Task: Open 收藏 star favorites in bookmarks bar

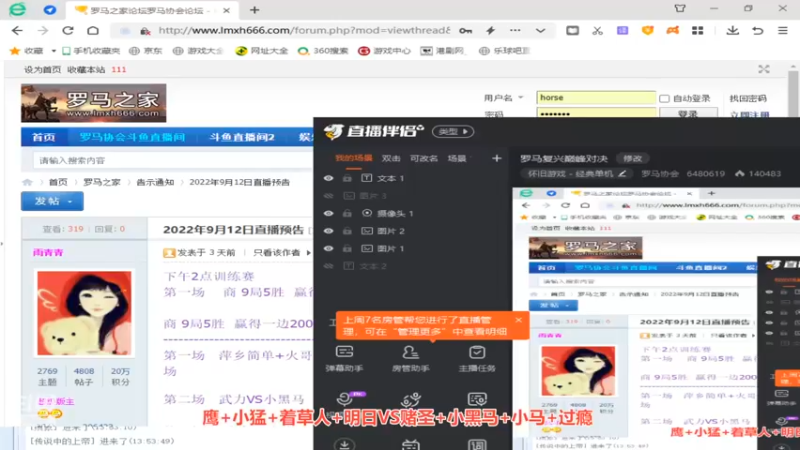Action: (x=28, y=51)
